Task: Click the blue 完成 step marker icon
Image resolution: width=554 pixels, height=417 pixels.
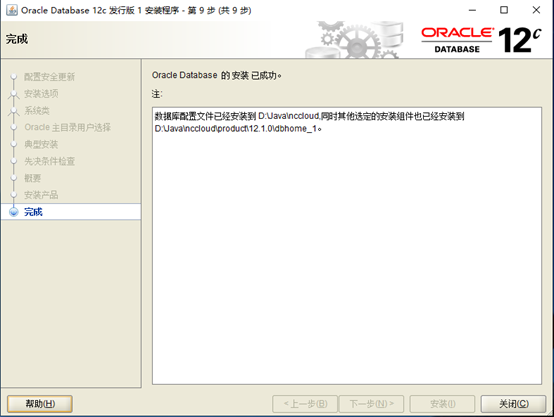Action: point(14,212)
